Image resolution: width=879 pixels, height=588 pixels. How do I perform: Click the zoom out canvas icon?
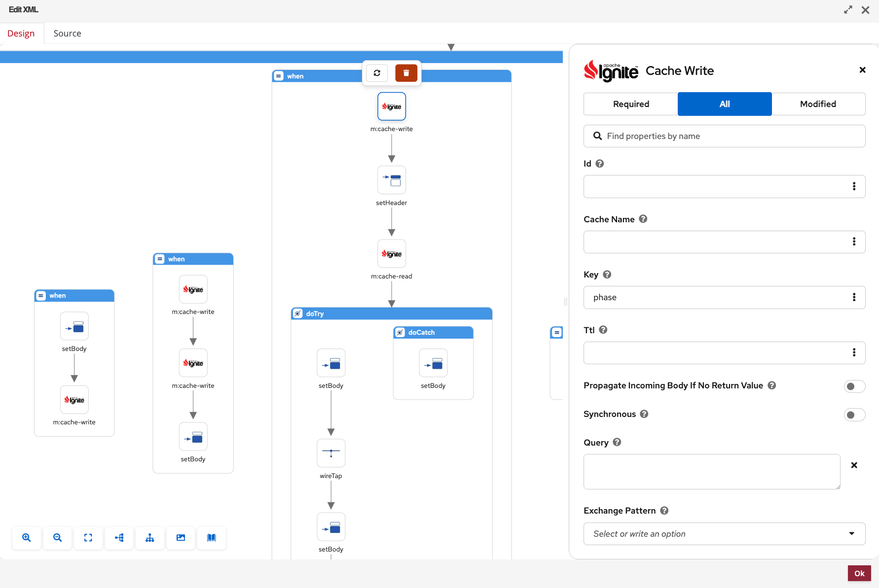[x=57, y=538]
